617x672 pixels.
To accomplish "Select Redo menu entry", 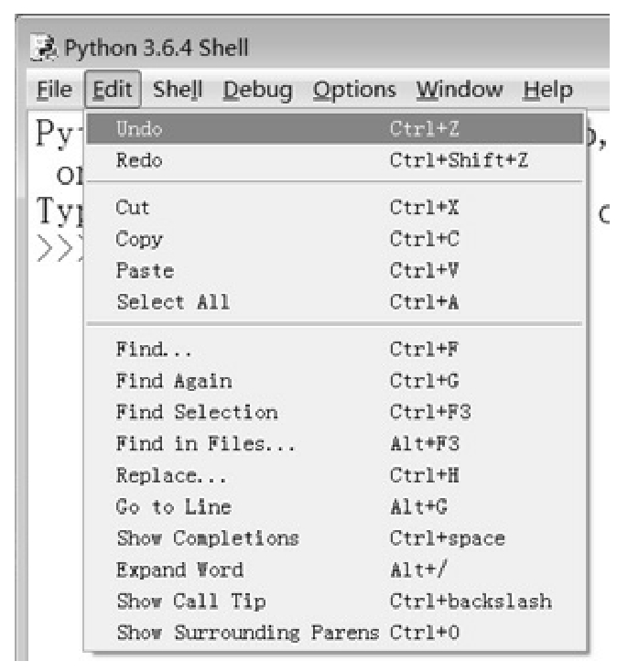I will (335, 160).
